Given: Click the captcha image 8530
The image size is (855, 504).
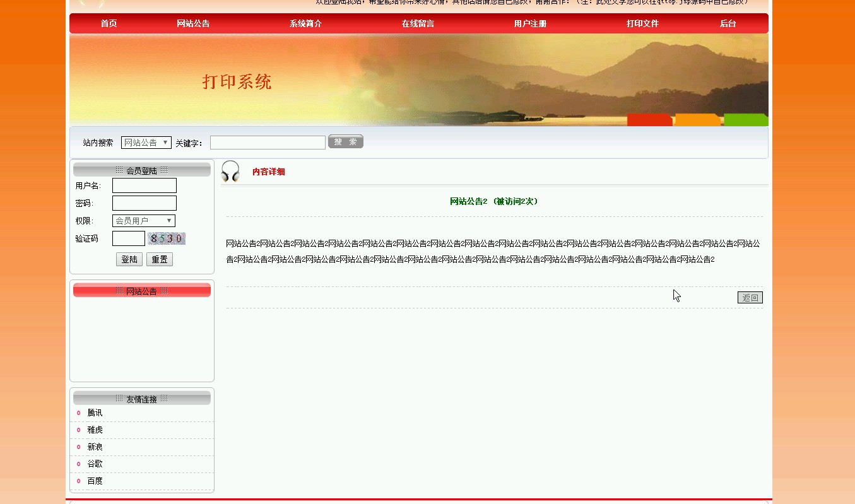Looking at the screenshot, I should click(167, 238).
